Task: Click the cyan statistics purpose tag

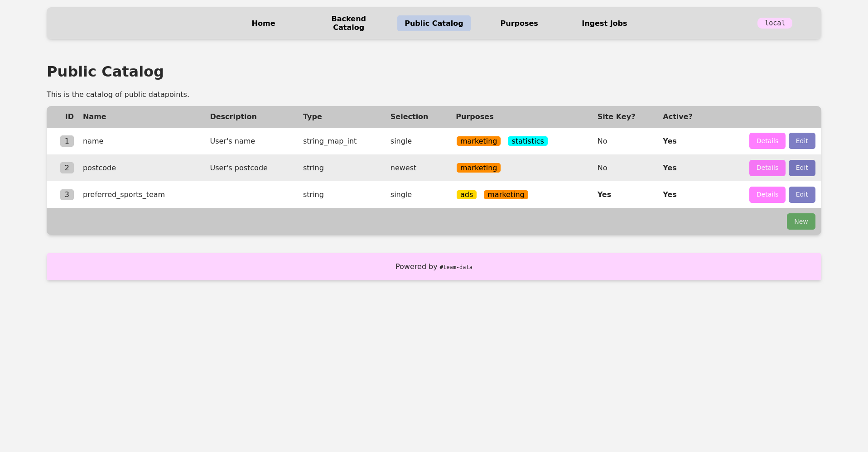Action: pyautogui.click(x=527, y=141)
